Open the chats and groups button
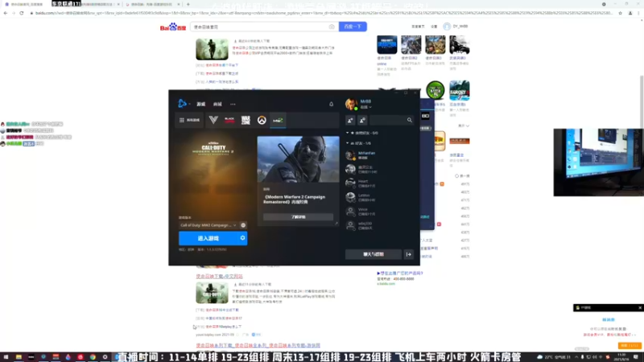The width and height of the screenshot is (644, 362). coord(374,254)
